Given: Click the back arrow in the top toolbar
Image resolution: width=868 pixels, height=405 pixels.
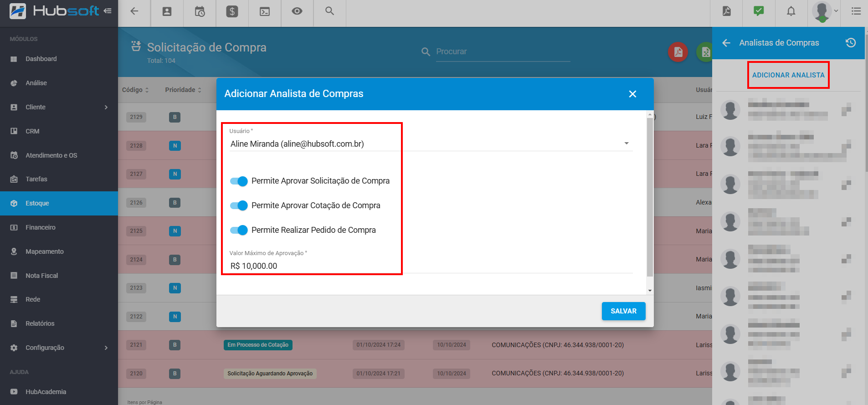Looking at the screenshot, I should (134, 11).
